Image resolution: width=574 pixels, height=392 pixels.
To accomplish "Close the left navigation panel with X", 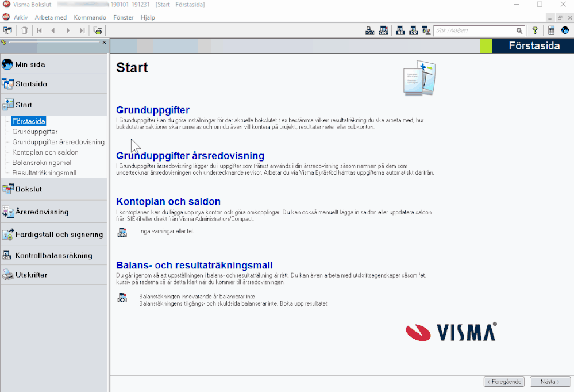I will click(x=104, y=43).
